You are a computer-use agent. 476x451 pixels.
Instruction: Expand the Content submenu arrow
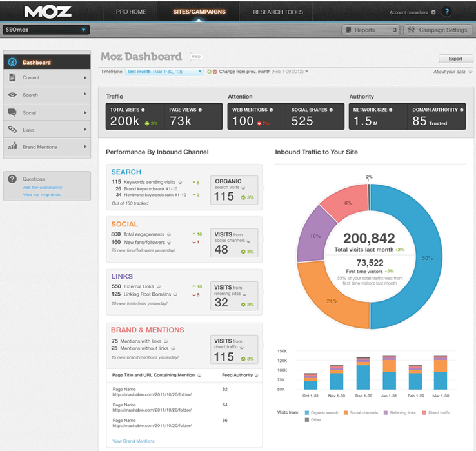84,78
